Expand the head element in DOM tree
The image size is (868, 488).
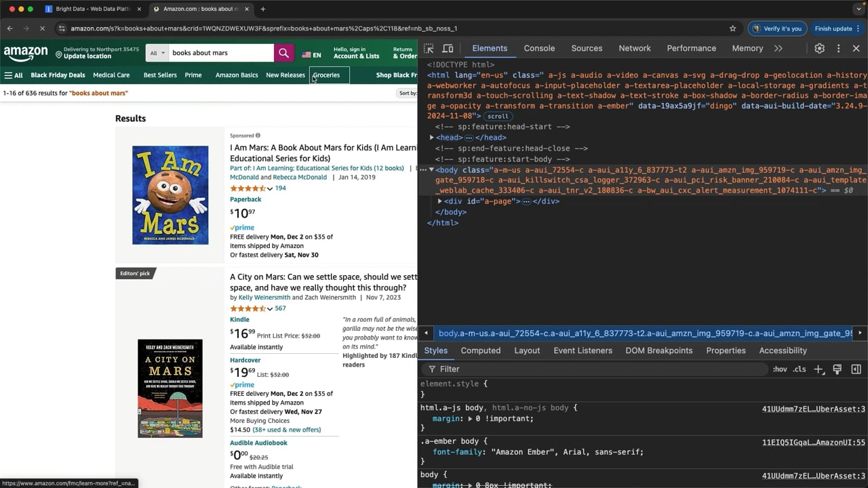point(432,138)
